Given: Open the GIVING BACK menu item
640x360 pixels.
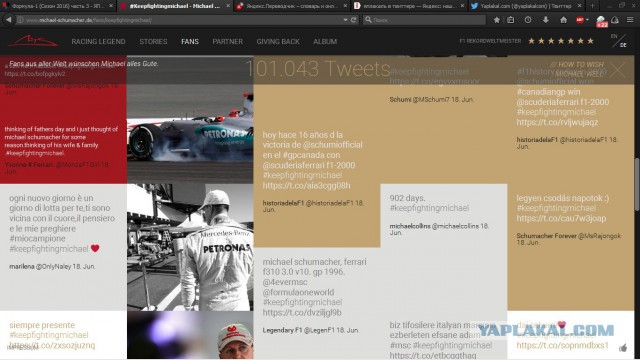Looking at the screenshot, I should 278,42.
